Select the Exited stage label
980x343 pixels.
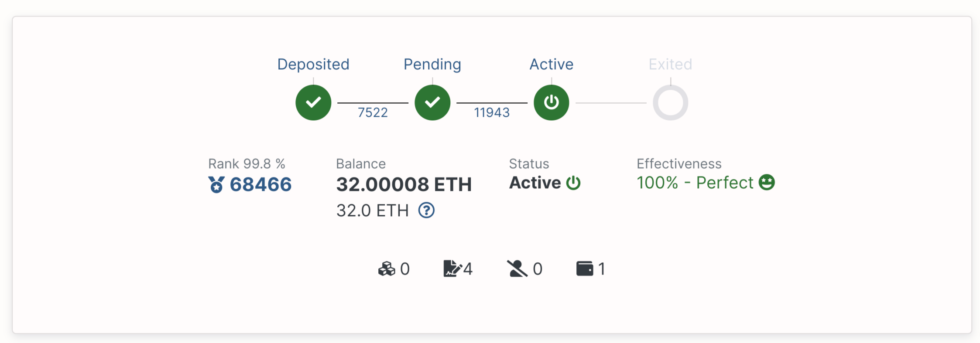coord(670,64)
